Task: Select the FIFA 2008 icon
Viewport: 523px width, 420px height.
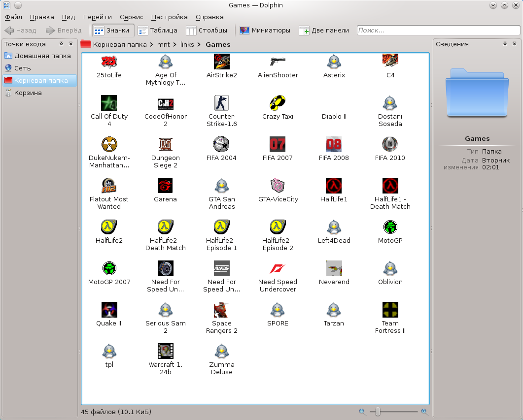Action: pyautogui.click(x=334, y=144)
